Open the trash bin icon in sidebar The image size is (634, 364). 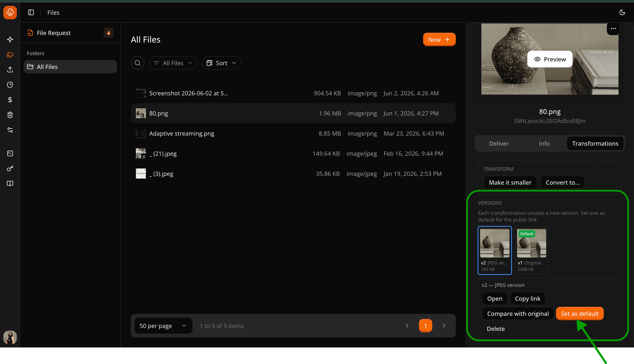point(10,115)
